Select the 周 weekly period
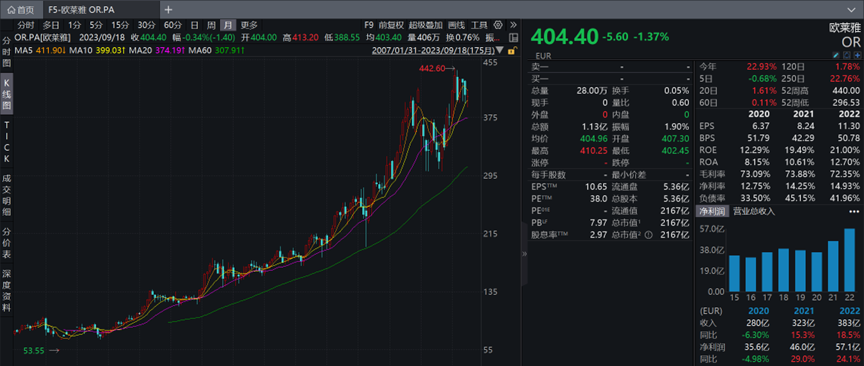 coord(211,25)
